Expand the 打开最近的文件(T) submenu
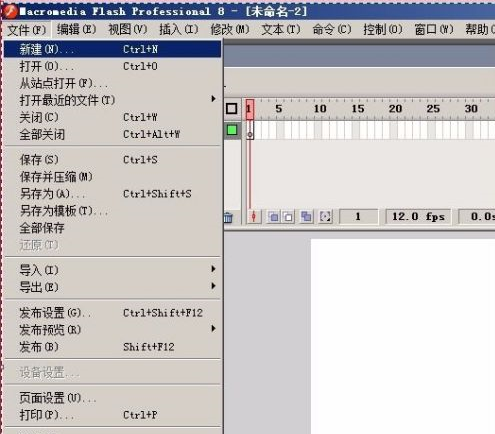Image resolution: width=495 pixels, height=434 pixels. pyautogui.click(x=113, y=100)
